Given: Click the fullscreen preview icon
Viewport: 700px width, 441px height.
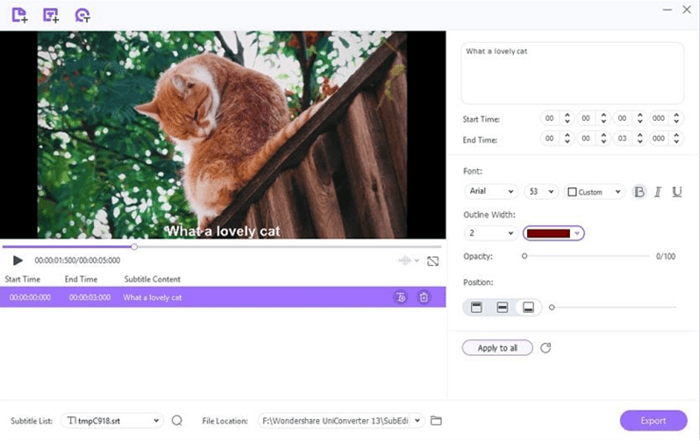Looking at the screenshot, I should coord(433,261).
